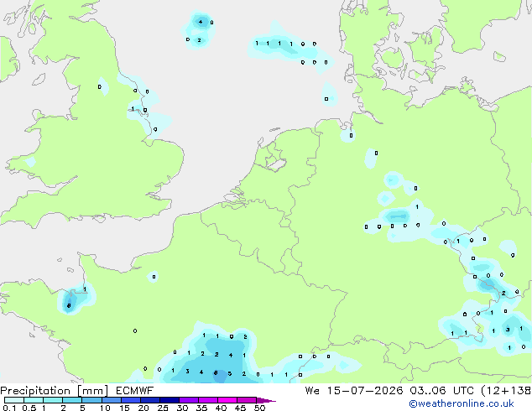Click the '15-07-2026' date text
Viewport: 532px width, 411px height.
tap(365, 391)
